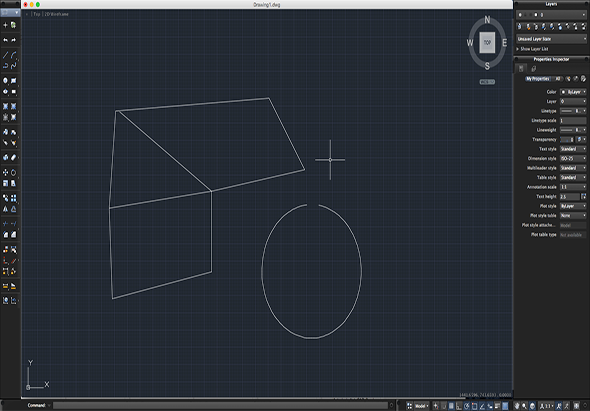Select the Line drawing tool
Screen dimensions: 590x411
point(5,55)
